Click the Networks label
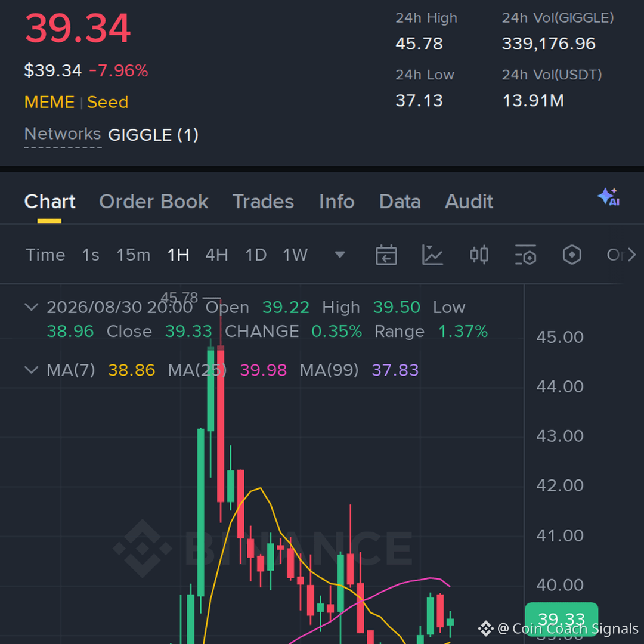The height and width of the screenshot is (644, 644). [63, 134]
